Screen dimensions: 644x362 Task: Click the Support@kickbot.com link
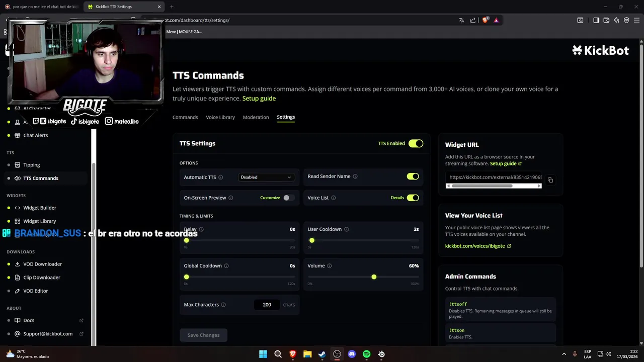coord(48,334)
